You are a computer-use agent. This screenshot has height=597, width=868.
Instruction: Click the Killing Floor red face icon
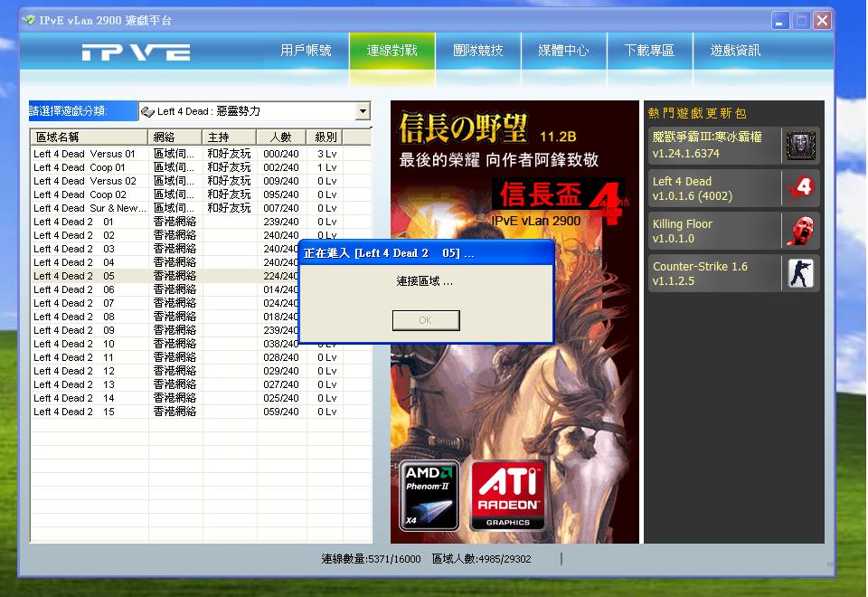(800, 231)
